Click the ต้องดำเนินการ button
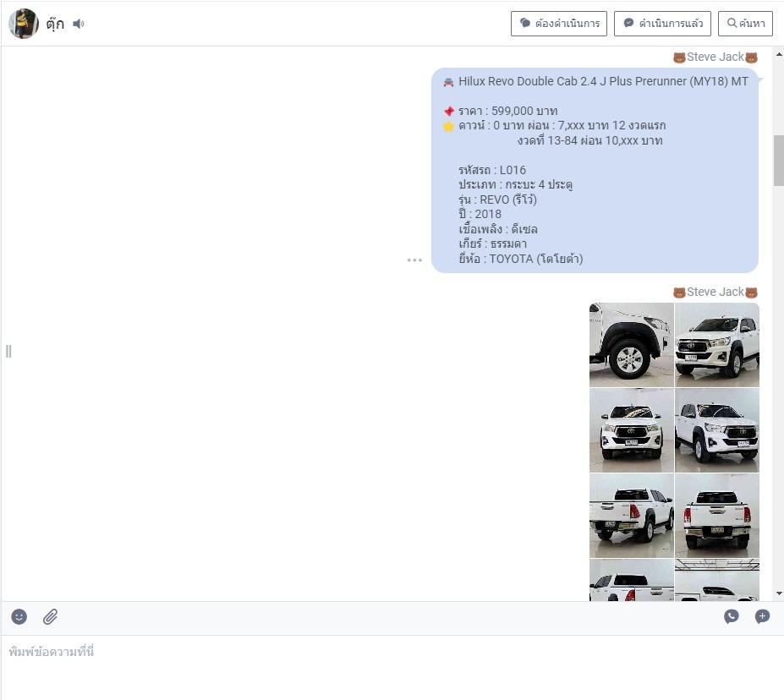784x700 pixels. (x=559, y=24)
